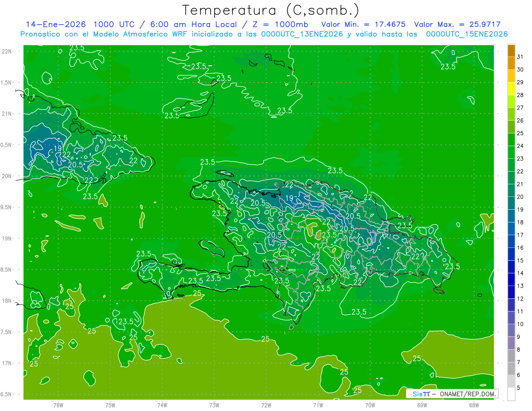Click legend value 16
Screen dimensions: 532x411
click(520, 248)
